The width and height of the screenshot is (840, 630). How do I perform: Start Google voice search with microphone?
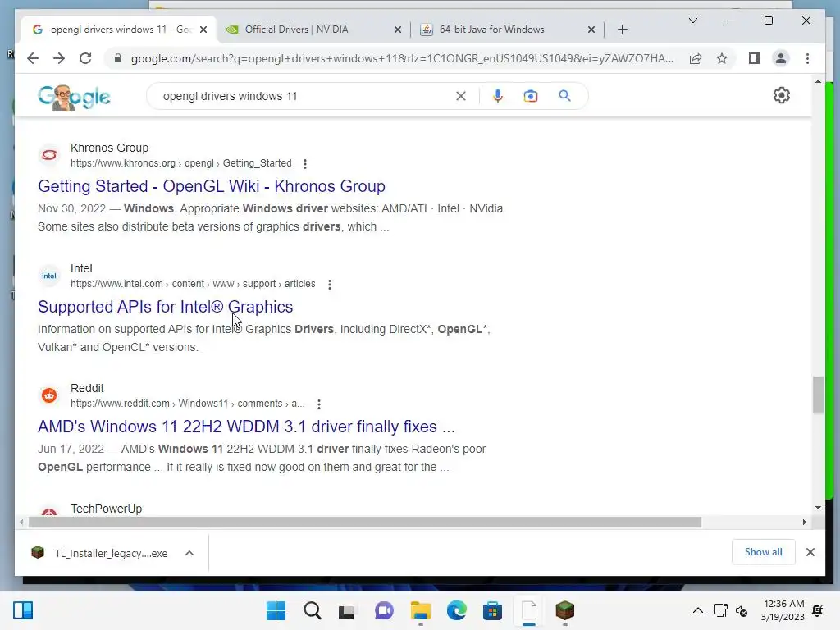[498, 96]
